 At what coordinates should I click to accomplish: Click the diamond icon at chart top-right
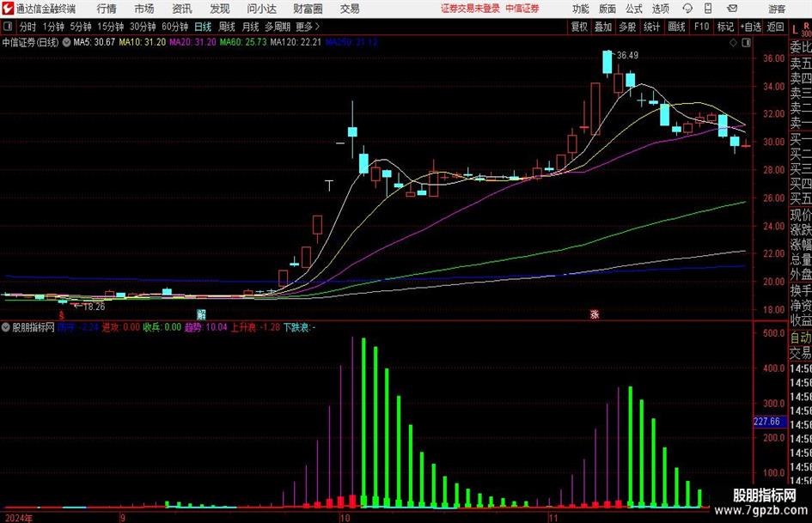733,43
